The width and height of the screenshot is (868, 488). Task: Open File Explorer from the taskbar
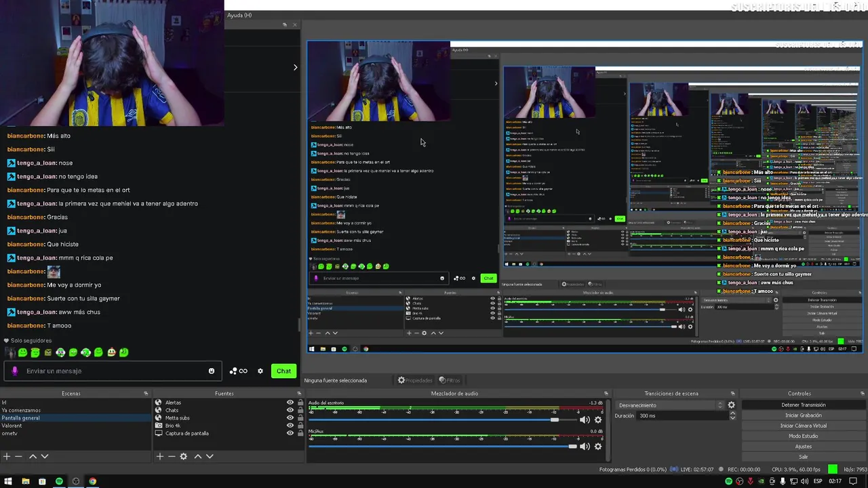(x=25, y=481)
